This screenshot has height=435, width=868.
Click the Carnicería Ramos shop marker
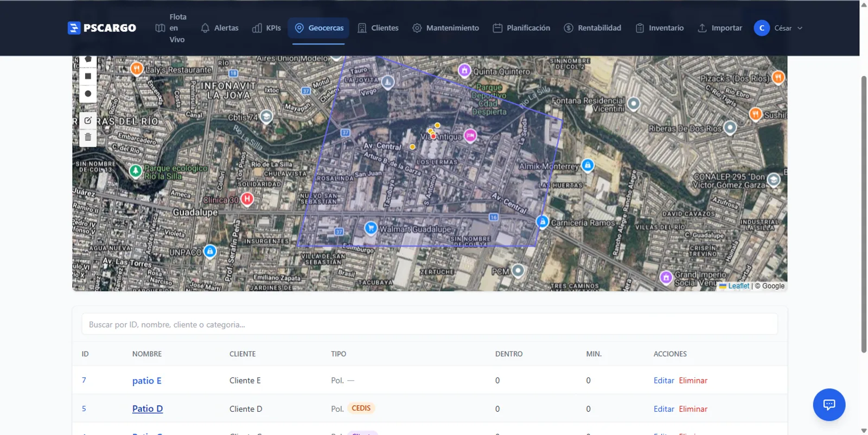542,222
